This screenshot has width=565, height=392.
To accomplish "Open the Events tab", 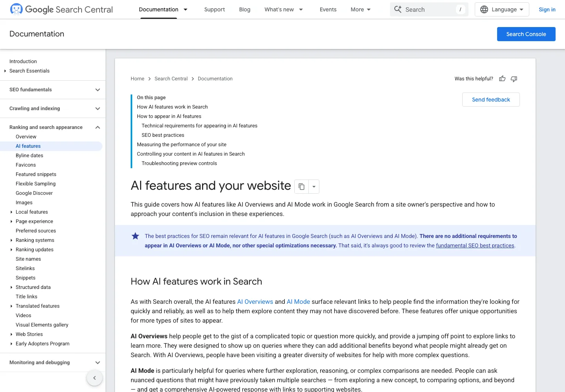I will 328,9.
